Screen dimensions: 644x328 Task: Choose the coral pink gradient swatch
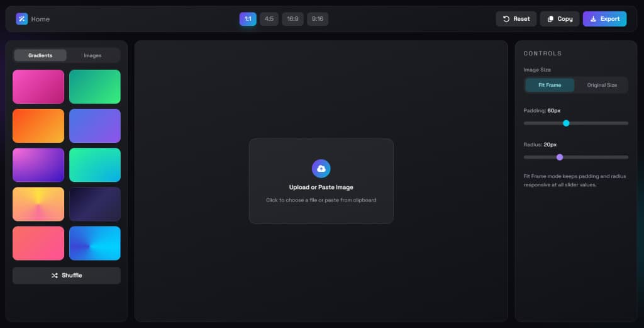pos(38,244)
